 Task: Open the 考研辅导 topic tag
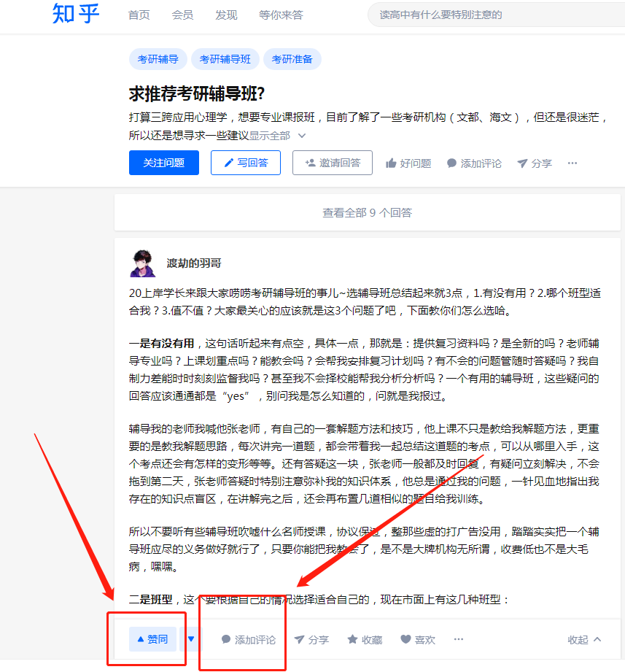pos(158,59)
